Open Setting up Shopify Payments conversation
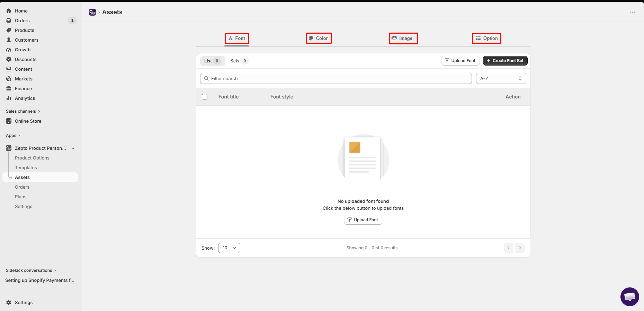The width and height of the screenshot is (644, 311). (40, 280)
